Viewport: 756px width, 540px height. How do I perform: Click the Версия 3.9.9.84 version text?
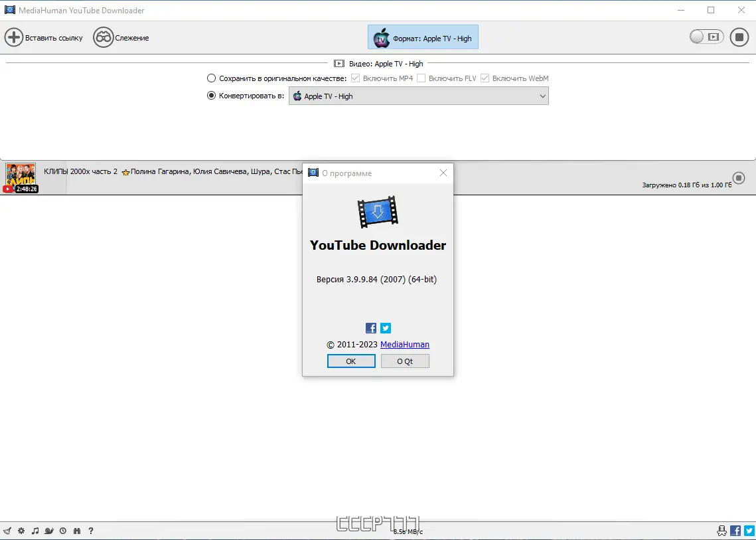coord(376,280)
